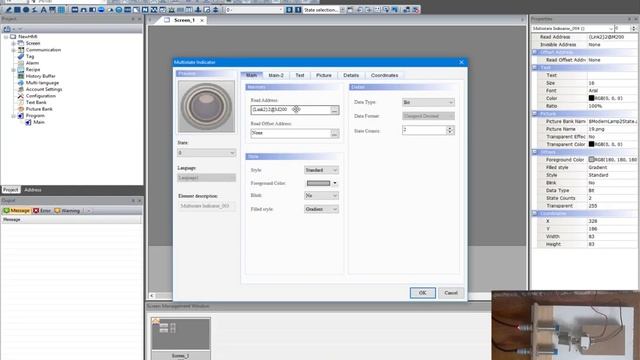Screen dimensions: 640x360
Task: Select Alarm in project tree
Action: (32, 63)
